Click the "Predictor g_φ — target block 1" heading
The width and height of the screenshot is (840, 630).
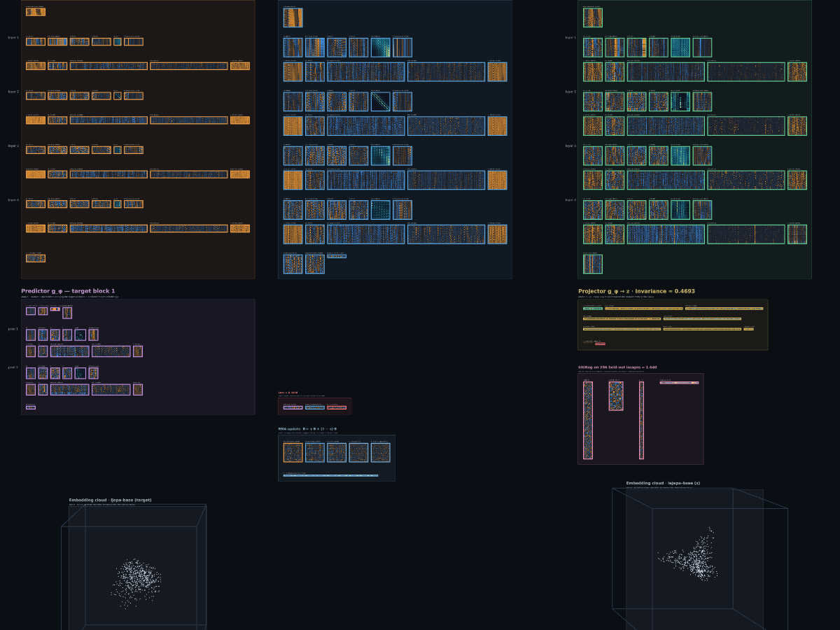point(68,291)
